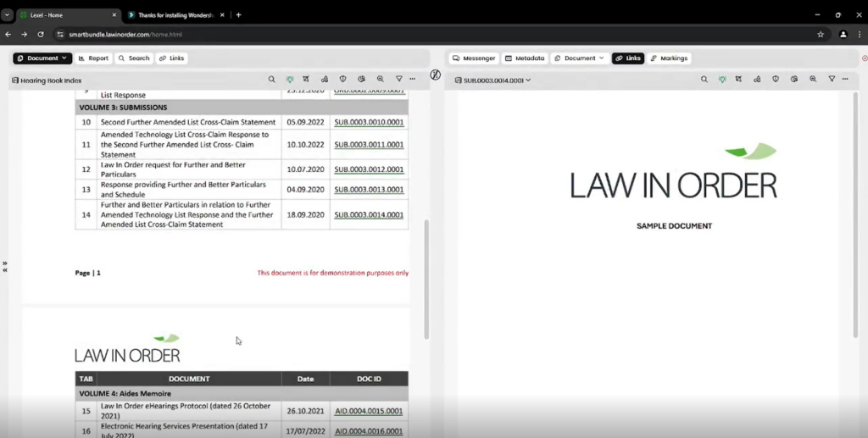Click 'VOLUME 4: Aides Memoire' heading row

242,394
